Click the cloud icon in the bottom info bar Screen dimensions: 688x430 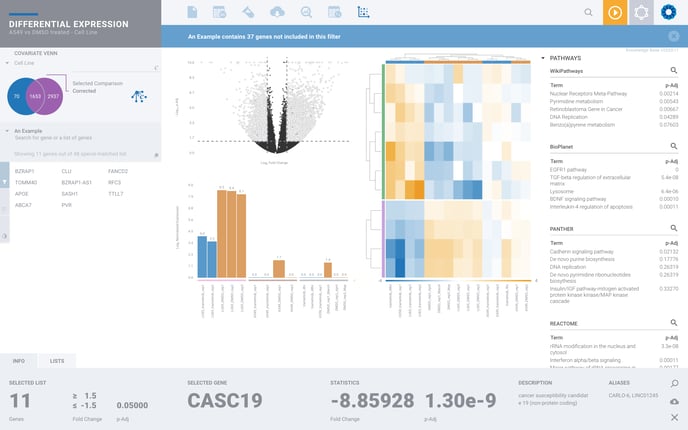pyautogui.click(x=674, y=401)
